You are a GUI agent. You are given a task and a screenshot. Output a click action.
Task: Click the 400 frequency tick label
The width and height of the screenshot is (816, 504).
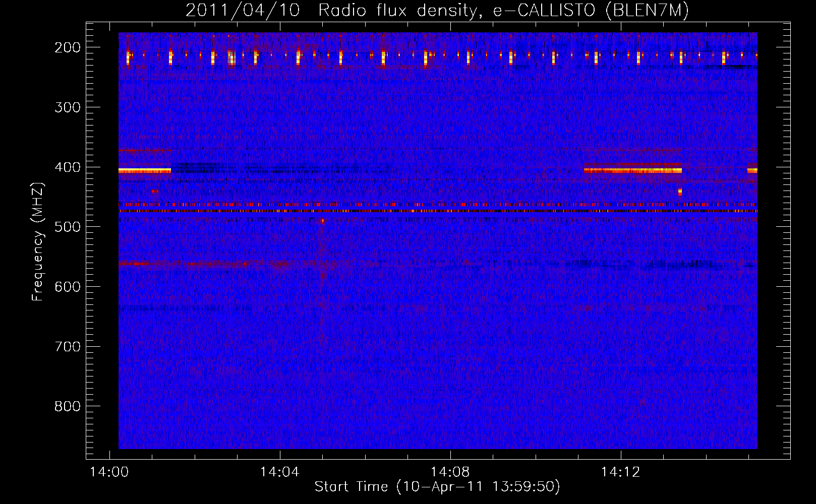point(67,167)
